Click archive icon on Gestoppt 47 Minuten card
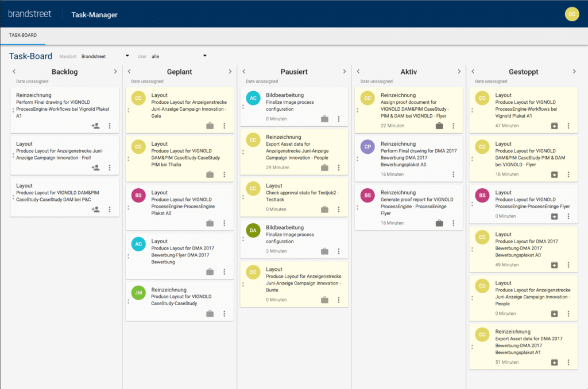The height and width of the screenshot is (389, 588). (x=554, y=126)
